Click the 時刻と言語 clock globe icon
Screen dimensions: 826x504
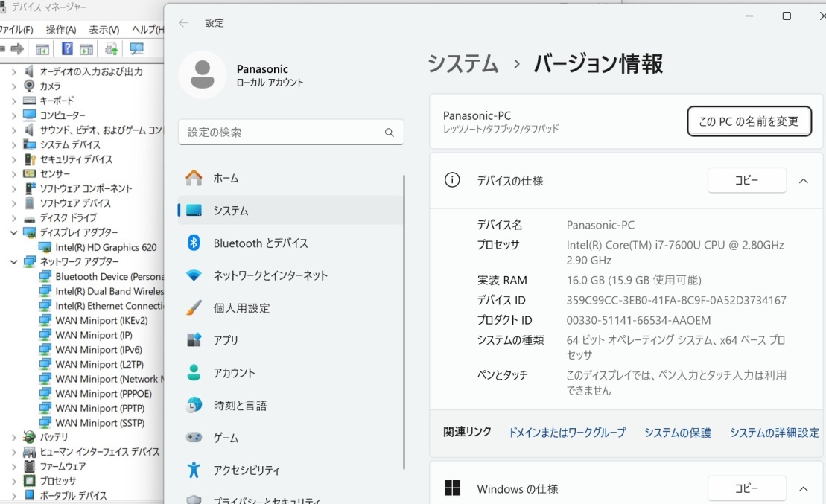(194, 406)
